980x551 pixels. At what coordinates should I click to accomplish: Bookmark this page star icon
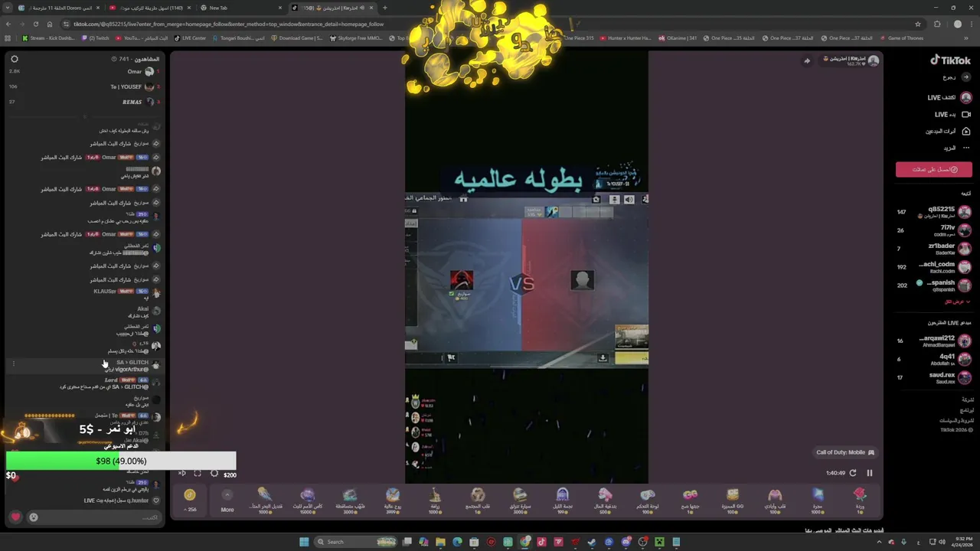coord(918,24)
